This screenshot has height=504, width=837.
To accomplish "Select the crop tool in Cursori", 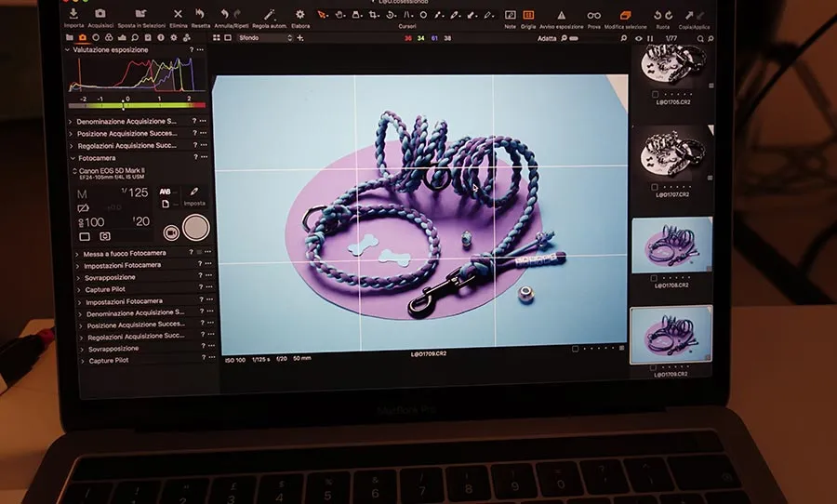I will click(374, 15).
